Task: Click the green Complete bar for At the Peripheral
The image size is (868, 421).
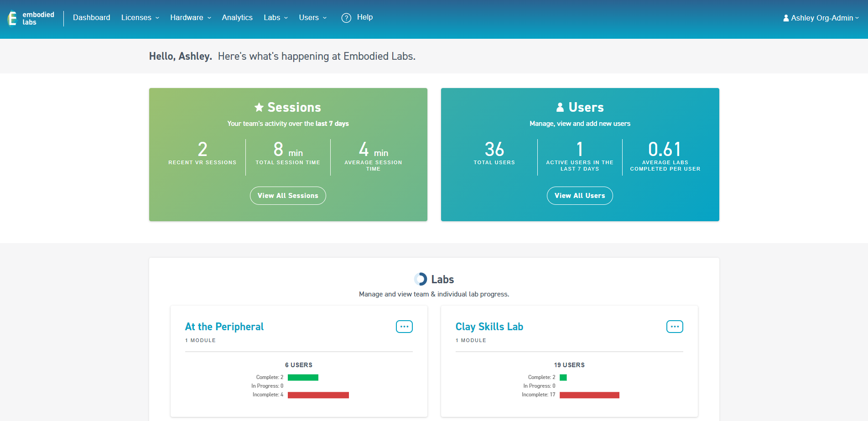Action: coord(303,377)
